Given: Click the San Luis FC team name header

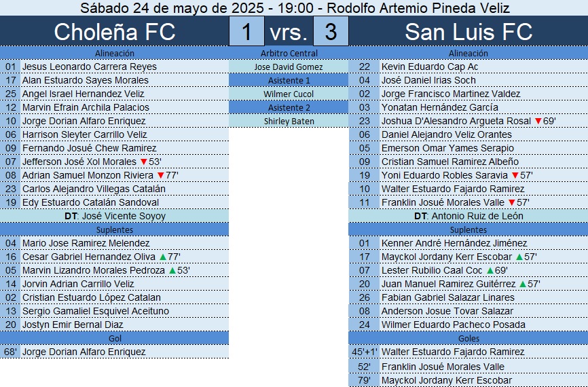Looking at the screenshot, I should pyautogui.click(x=468, y=32).
